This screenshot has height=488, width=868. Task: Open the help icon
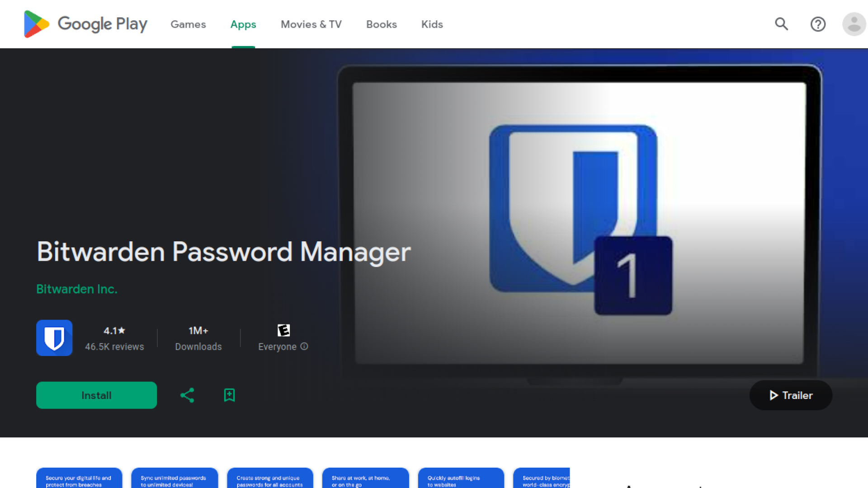tap(818, 24)
